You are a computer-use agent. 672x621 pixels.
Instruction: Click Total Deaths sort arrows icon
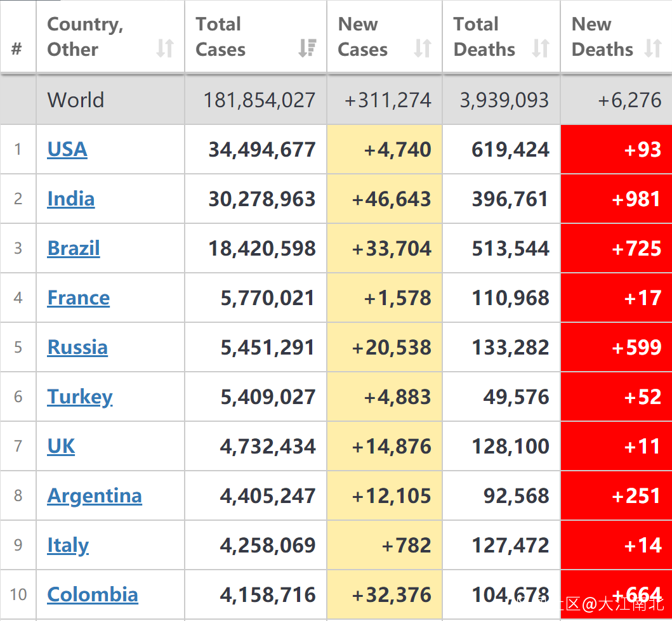point(541,48)
